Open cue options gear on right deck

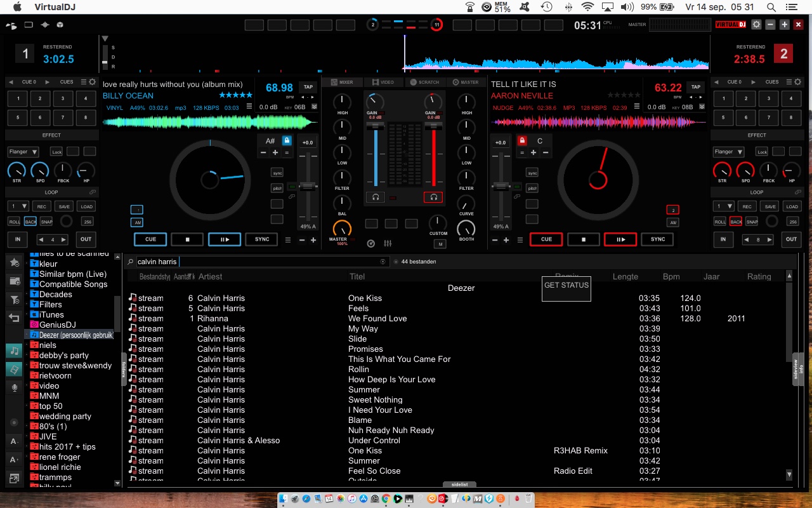pos(798,82)
